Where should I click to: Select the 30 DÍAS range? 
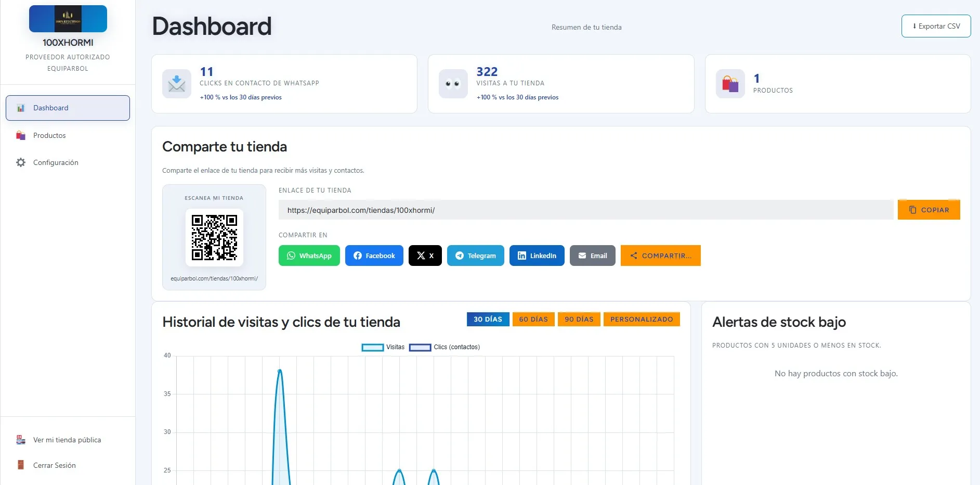coord(488,319)
